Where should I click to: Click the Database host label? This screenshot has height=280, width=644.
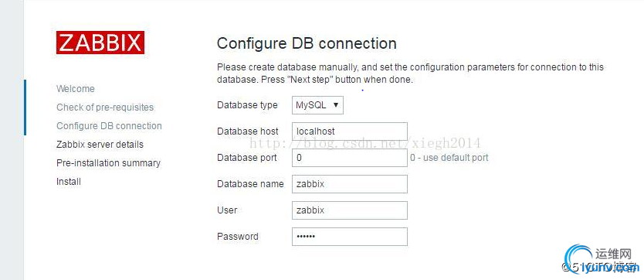point(248,131)
